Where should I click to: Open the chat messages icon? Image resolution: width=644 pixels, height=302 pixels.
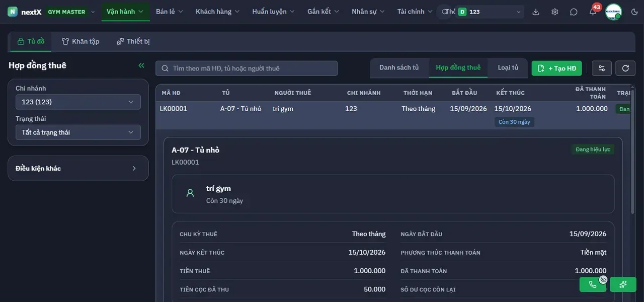pos(574,12)
